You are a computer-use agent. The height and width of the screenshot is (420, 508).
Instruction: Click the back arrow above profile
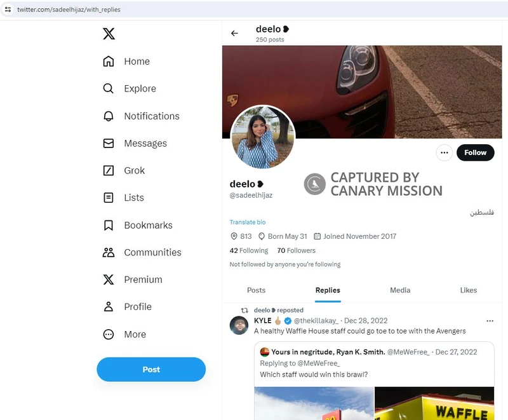point(234,34)
